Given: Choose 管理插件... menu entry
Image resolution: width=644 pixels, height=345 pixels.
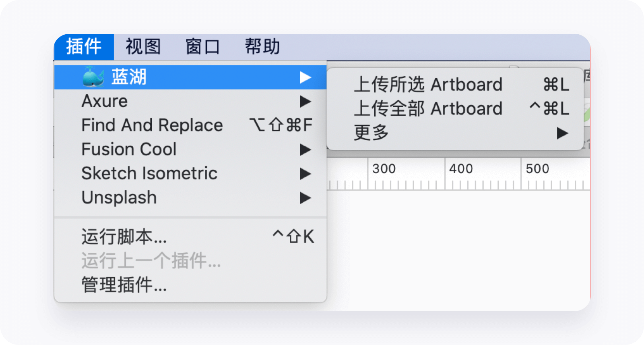Looking at the screenshot, I should [190, 285].
